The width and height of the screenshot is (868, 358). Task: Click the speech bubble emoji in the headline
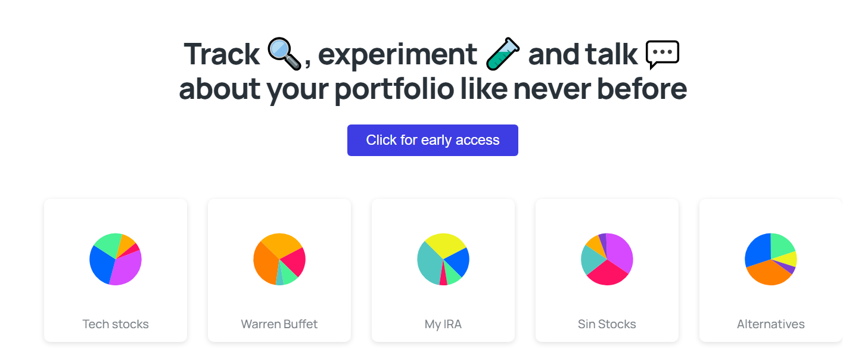point(662,55)
